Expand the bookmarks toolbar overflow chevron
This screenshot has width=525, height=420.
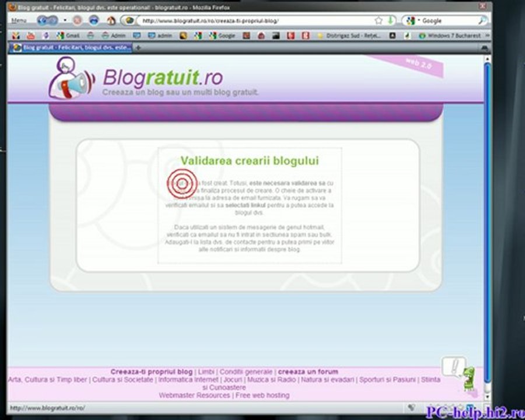click(487, 36)
